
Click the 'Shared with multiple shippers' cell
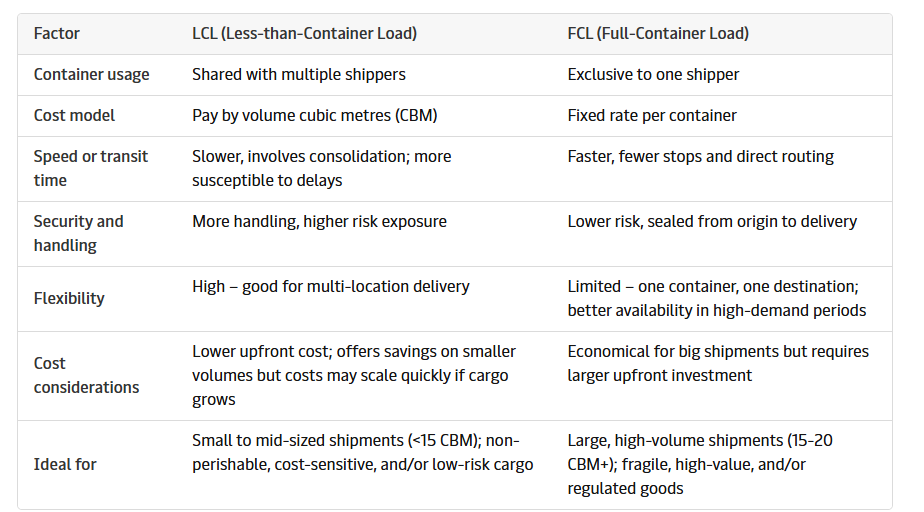[x=298, y=75]
